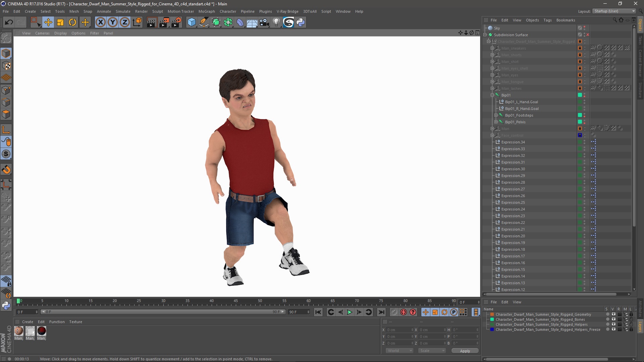The image size is (644, 362).
Task: Collapse the Bip01 hierarchy
Action: pyautogui.click(x=492, y=95)
